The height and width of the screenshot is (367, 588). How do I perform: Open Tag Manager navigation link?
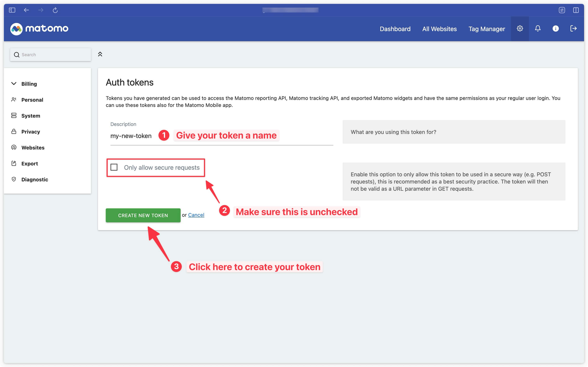pos(486,28)
